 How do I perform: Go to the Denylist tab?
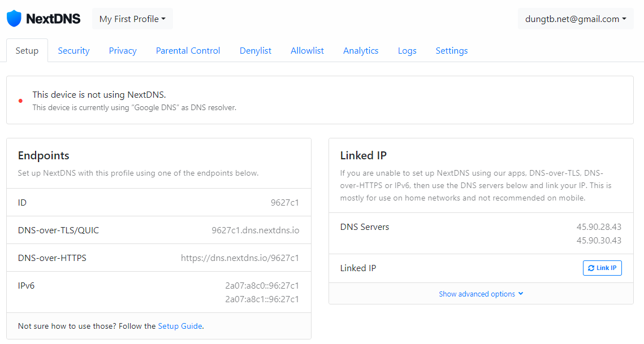[256, 51]
